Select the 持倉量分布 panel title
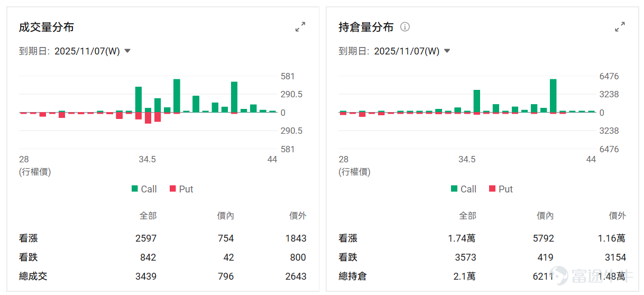Viewport: 644px width, 295px height. coord(366,27)
